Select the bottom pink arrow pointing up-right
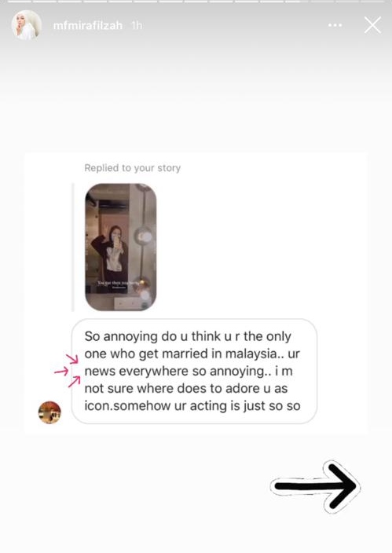392x553 pixels. pos(74,382)
